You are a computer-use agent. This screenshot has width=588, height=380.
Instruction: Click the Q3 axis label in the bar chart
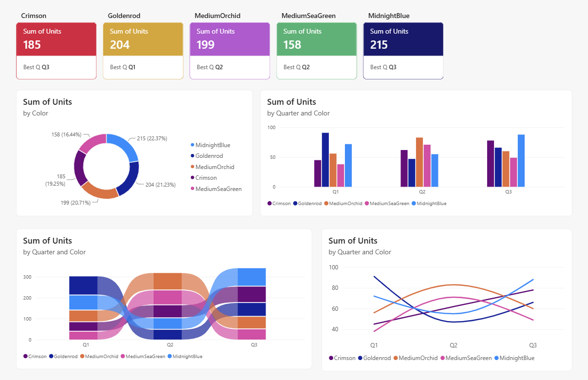pyautogui.click(x=508, y=192)
